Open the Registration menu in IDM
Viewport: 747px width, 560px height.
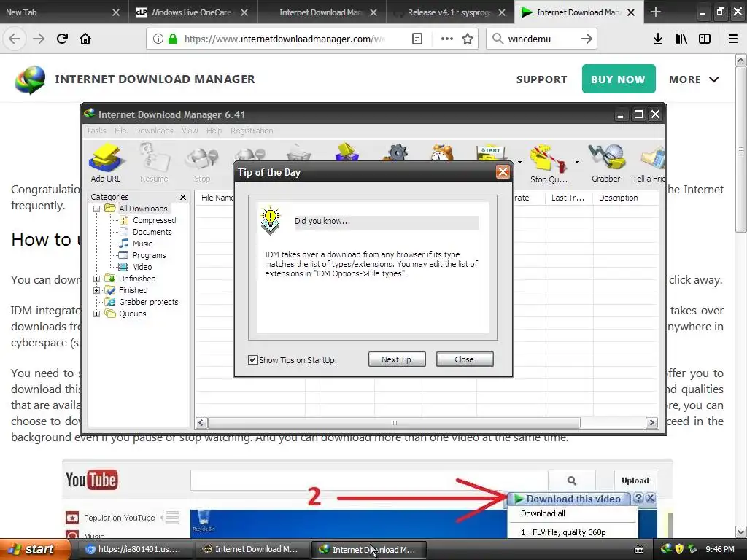coord(252,131)
